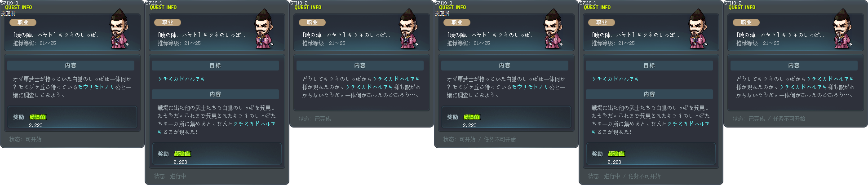
Task: Select the 目标 header in the 进行中-only panel
Action: coord(215,66)
